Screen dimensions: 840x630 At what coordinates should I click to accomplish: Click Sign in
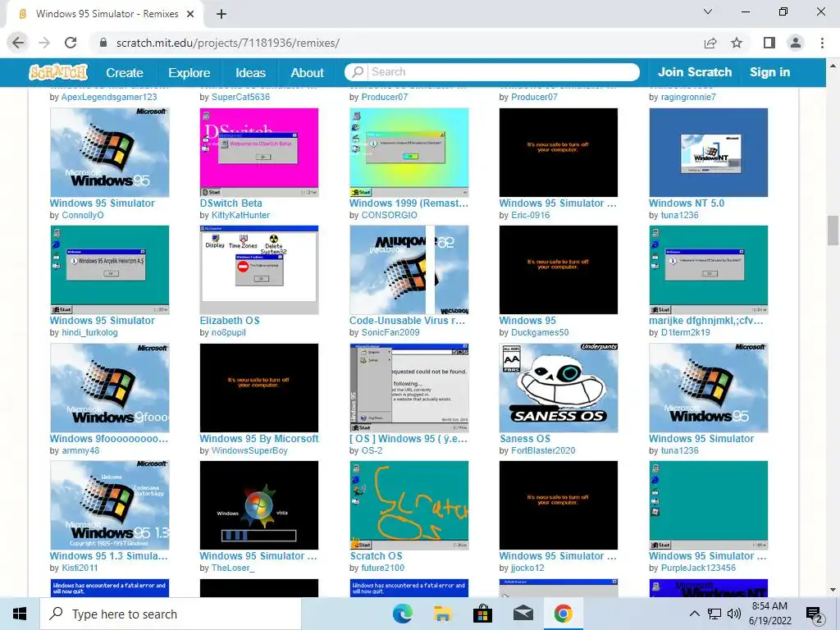[x=769, y=72]
